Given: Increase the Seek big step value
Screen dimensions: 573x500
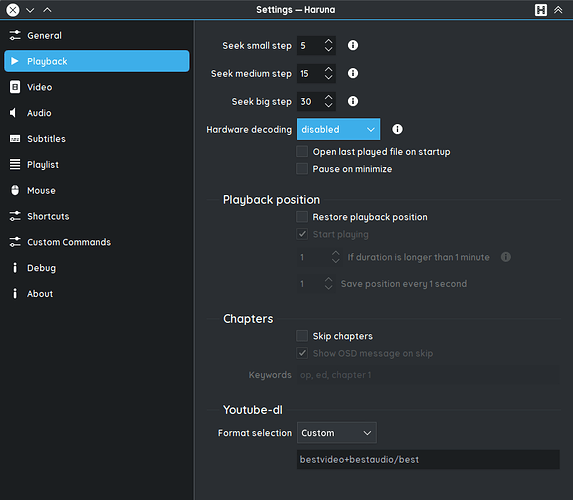Looking at the screenshot, I should 329,97.
